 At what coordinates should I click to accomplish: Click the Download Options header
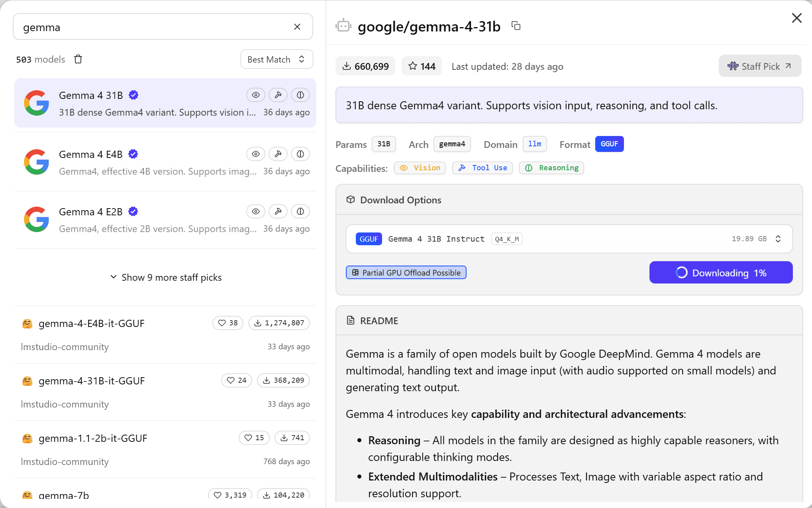(x=569, y=200)
